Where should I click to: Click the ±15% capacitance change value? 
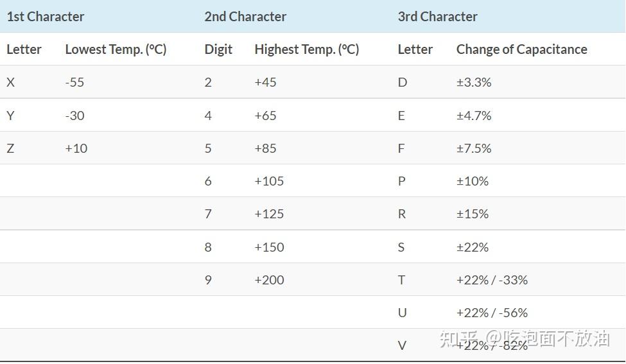pyautogui.click(x=473, y=214)
